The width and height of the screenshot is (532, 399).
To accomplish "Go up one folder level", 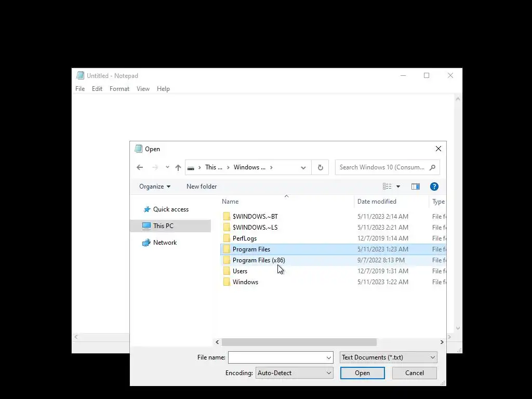I will pyautogui.click(x=178, y=167).
